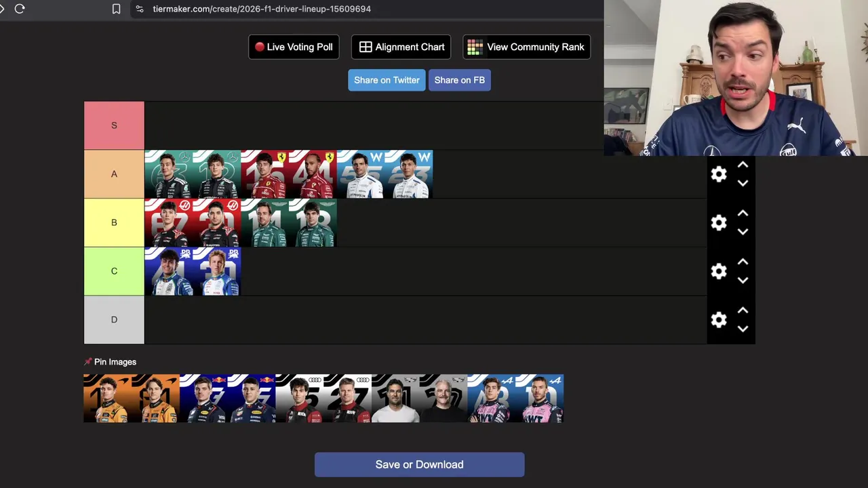Pick Audi driver number 27 card
Image resolution: width=868 pixels, height=488 pixels.
tap(348, 399)
